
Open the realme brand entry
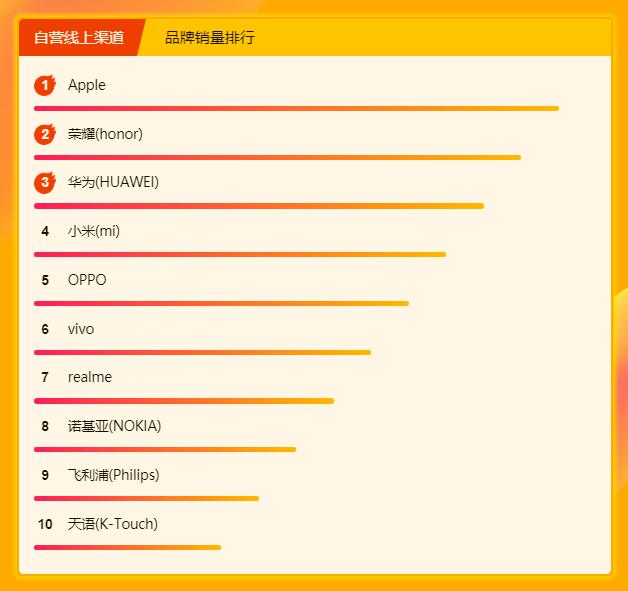click(90, 377)
